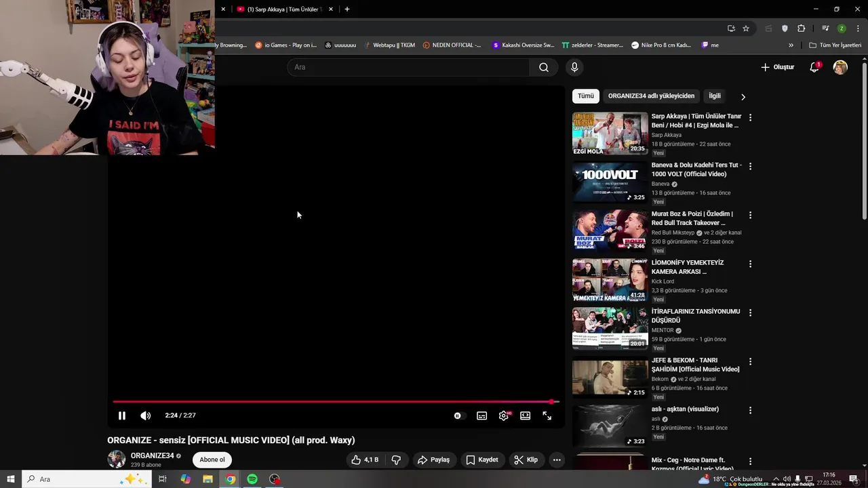Like the video showing 4,1 B

[x=365, y=460]
